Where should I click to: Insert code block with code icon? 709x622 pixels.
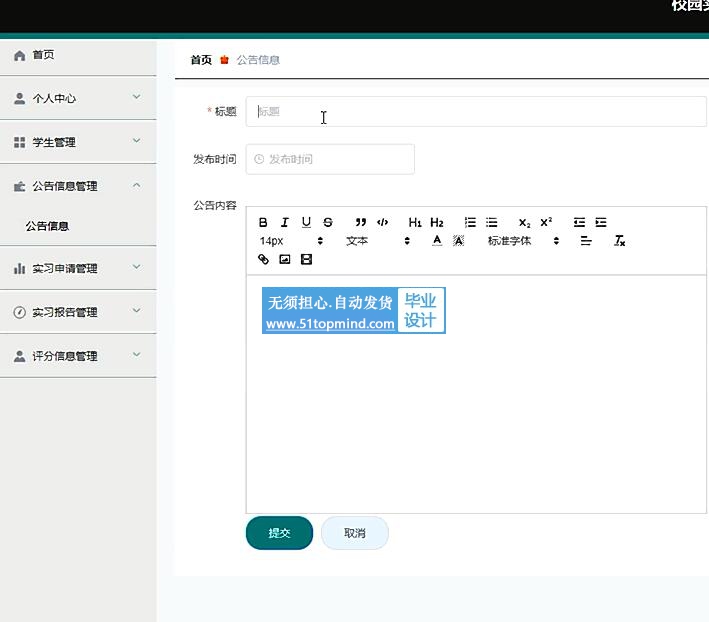click(383, 222)
